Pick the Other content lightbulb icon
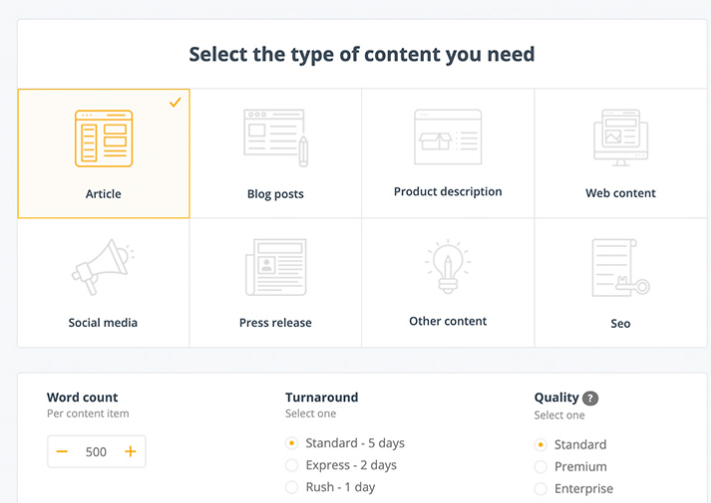 (447, 268)
